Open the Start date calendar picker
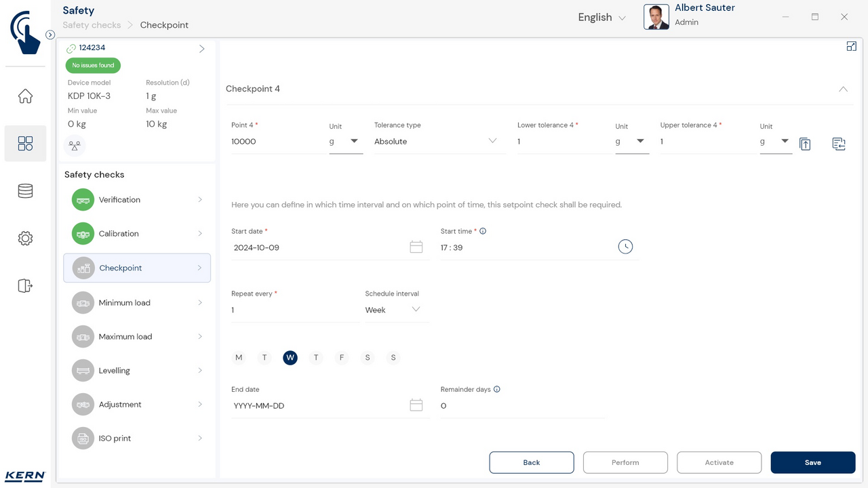This screenshot has width=868, height=488. [x=416, y=247]
